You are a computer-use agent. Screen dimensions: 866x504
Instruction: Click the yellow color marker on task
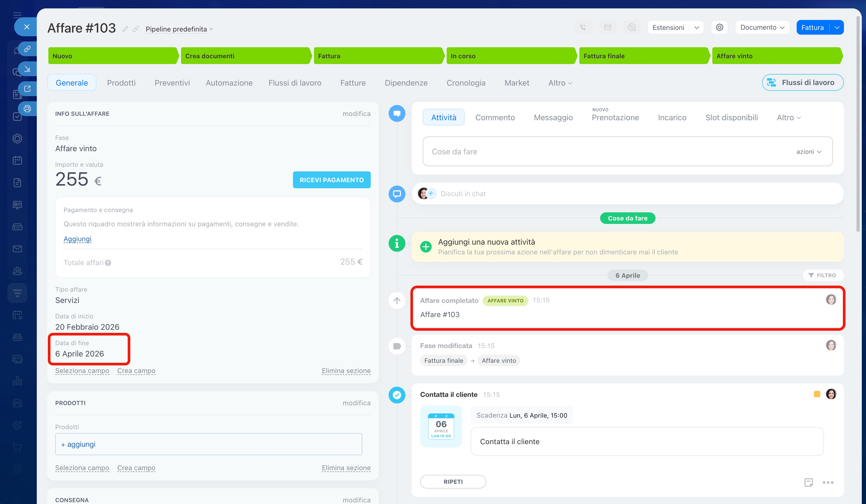(x=817, y=394)
